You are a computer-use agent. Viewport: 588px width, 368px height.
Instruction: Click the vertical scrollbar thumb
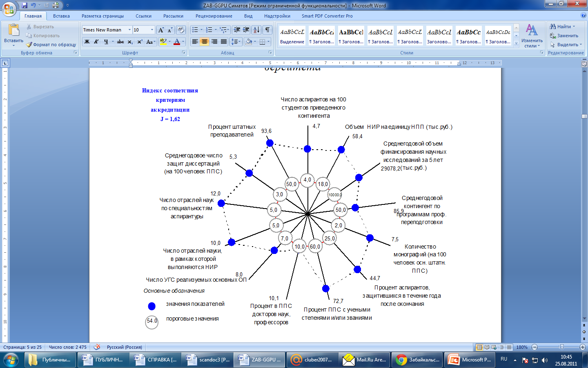(584, 117)
